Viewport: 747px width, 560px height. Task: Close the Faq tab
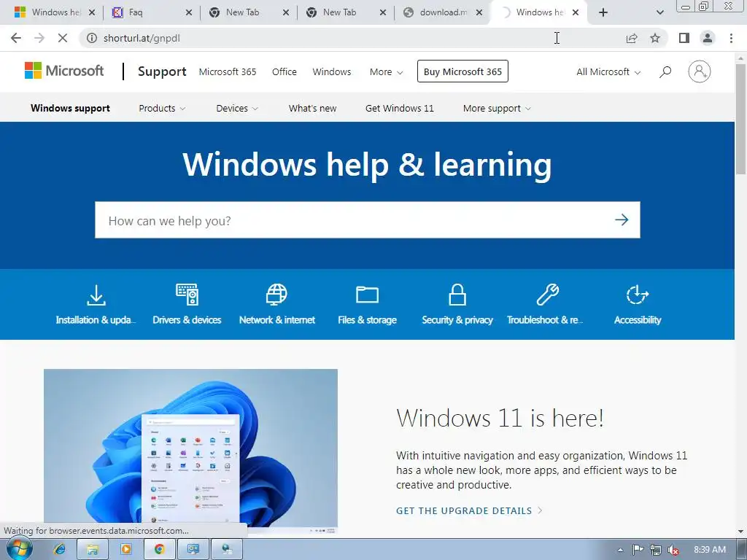[x=189, y=12]
